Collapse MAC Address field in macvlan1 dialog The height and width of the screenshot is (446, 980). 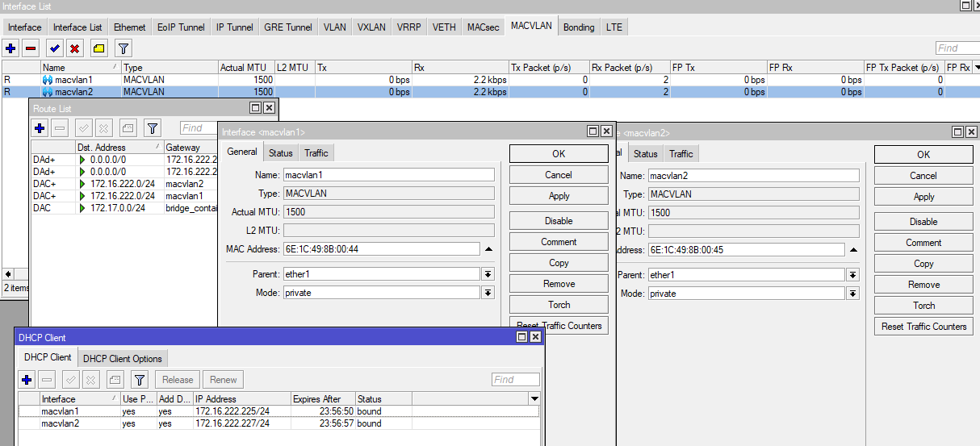click(488, 250)
